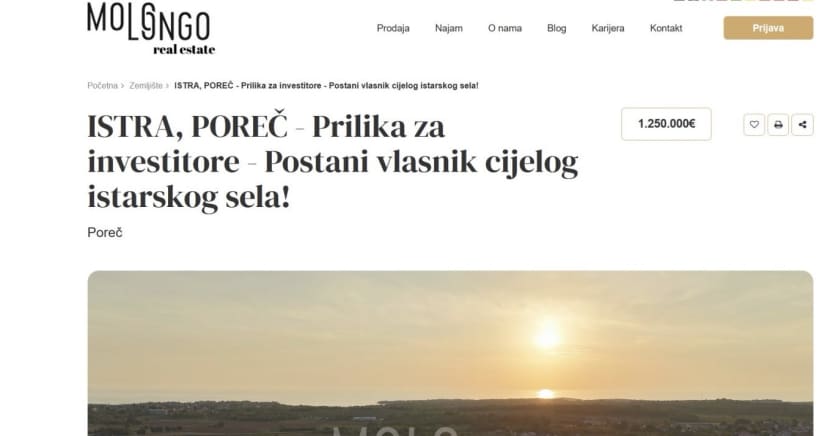Print the listing using printer icon
This screenshot has width=830, height=436.
[778, 125]
